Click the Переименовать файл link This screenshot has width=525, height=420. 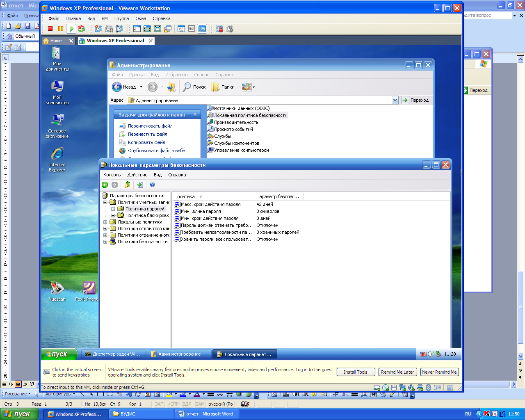(x=150, y=126)
